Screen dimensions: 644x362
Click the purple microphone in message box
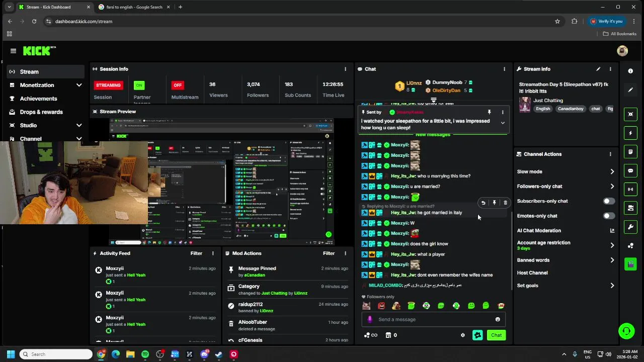(370, 319)
